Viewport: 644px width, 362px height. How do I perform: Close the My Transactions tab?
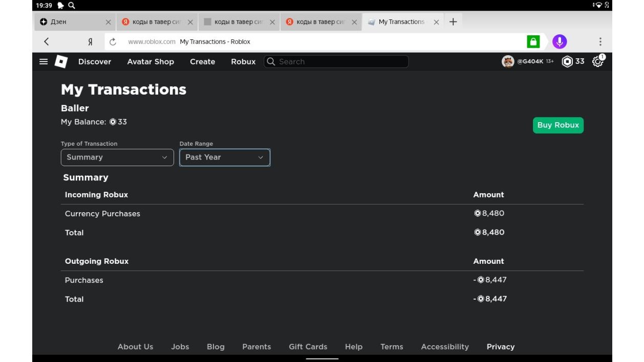coord(436,22)
